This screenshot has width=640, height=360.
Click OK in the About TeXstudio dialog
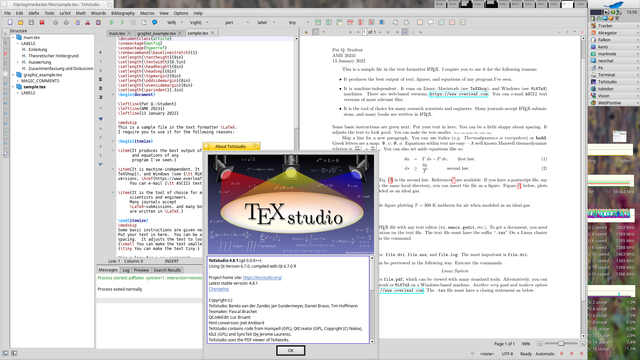[x=290, y=350]
